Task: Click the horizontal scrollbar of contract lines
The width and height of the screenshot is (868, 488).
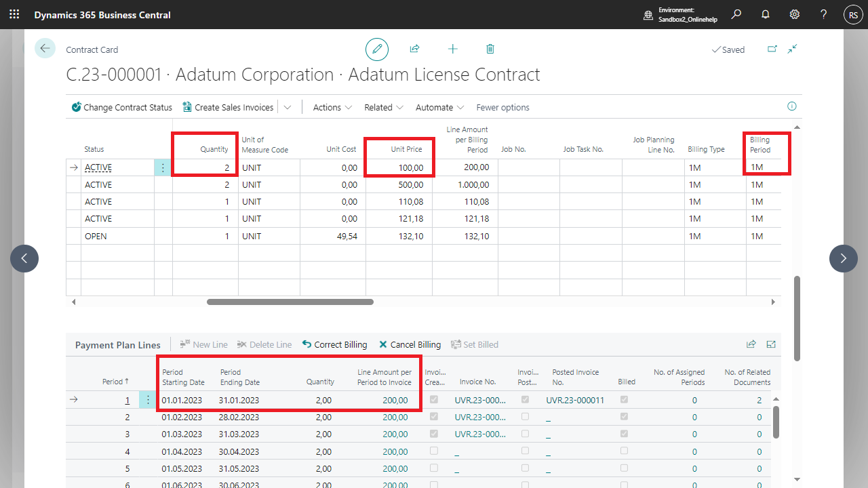Action: tap(290, 302)
